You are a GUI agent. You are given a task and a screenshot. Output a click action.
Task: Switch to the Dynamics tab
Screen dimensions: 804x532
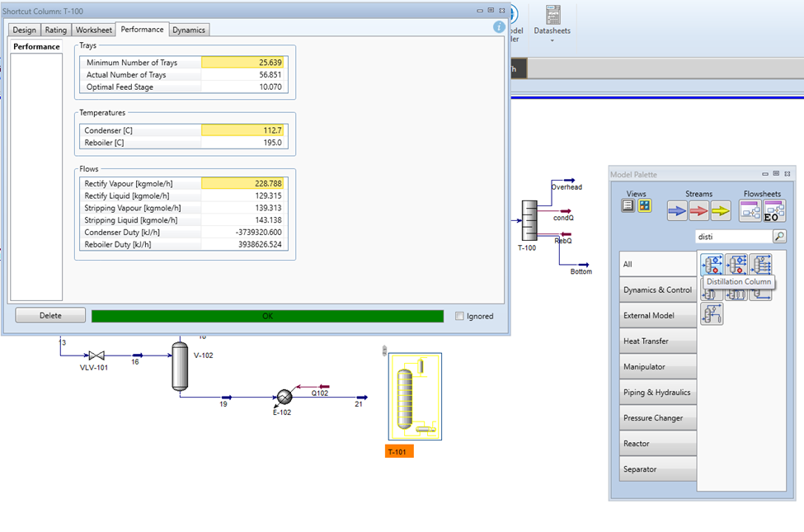(189, 30)
